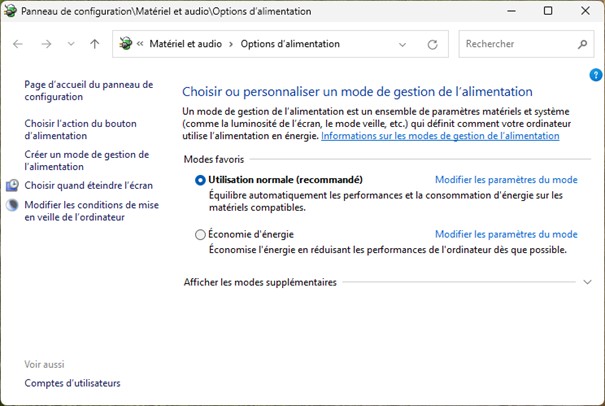Click the forward navigation arrow
The width and height of the screenshot is (605, 406).
(46, 44)
